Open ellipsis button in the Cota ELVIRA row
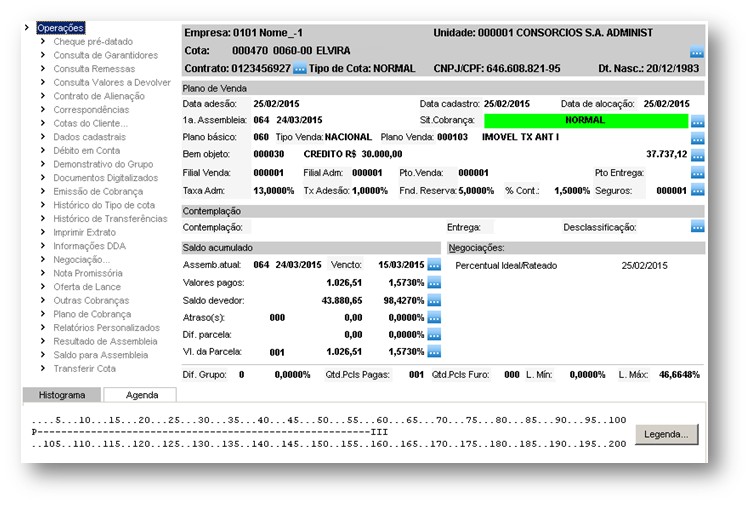Image resolution: width=750 pixels, height=505 pixels. 697,52
